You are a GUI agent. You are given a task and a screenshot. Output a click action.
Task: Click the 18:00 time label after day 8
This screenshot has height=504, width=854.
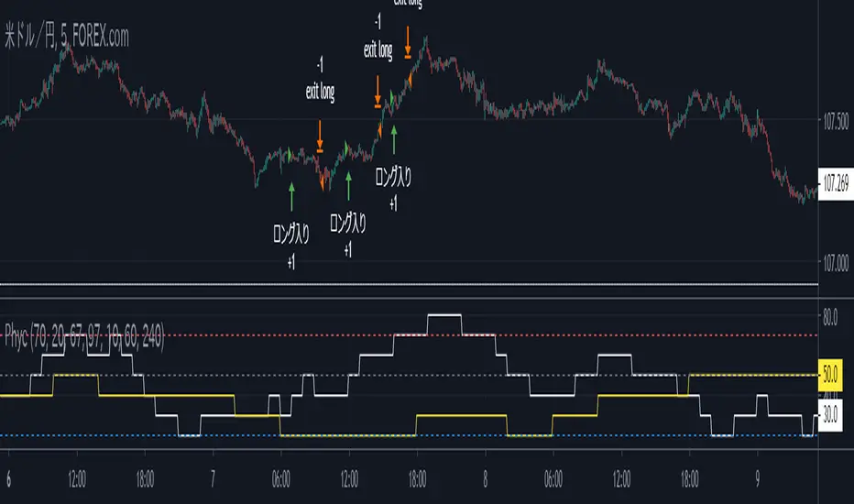(x=689, y=479)
